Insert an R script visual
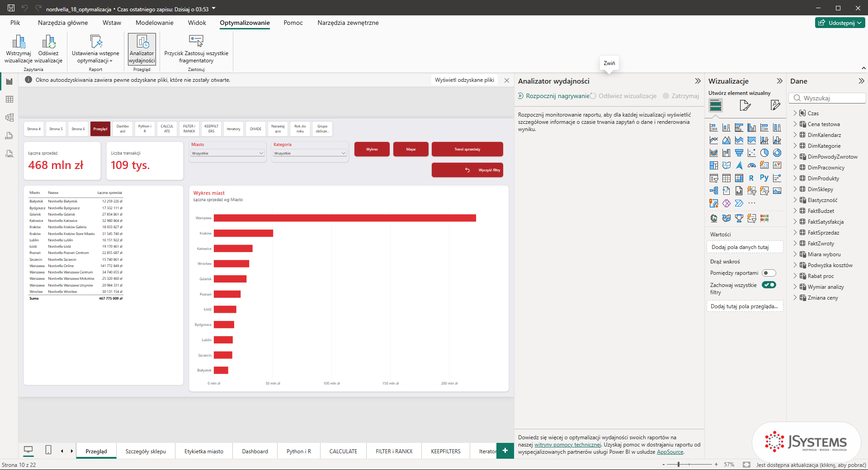The height and width of the screenshot is (470, 868). [751, 178]
